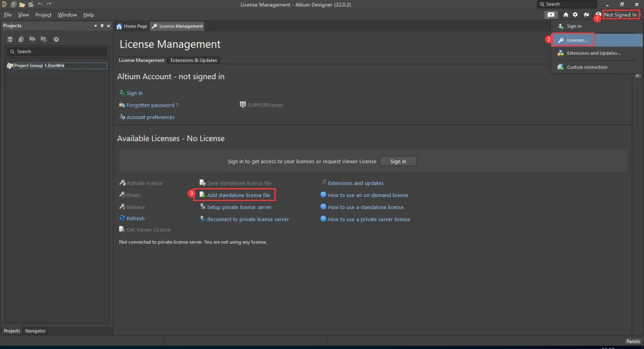Switch to the Home Page tab
The image size is (644, 349).
132,26
